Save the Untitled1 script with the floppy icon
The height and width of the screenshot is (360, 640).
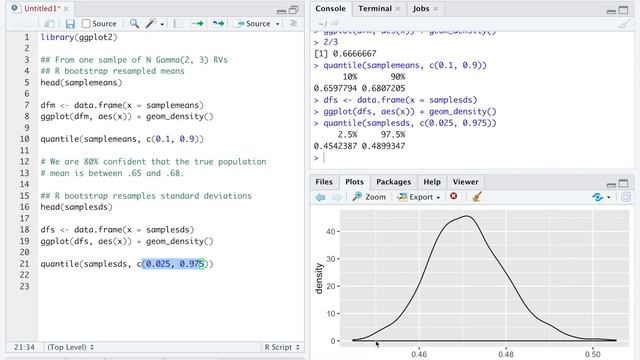click(70, 24)
